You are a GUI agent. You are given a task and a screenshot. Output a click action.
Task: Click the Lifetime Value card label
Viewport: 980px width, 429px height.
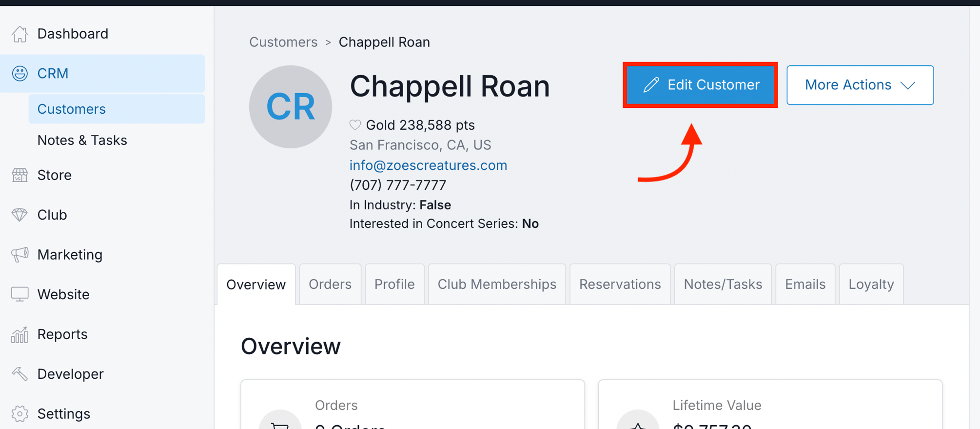click(x=717, y=405)
